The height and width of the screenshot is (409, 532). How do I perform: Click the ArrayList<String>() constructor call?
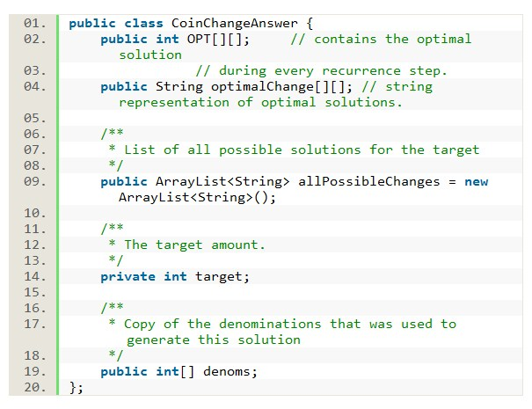click(x=197, y=198)
